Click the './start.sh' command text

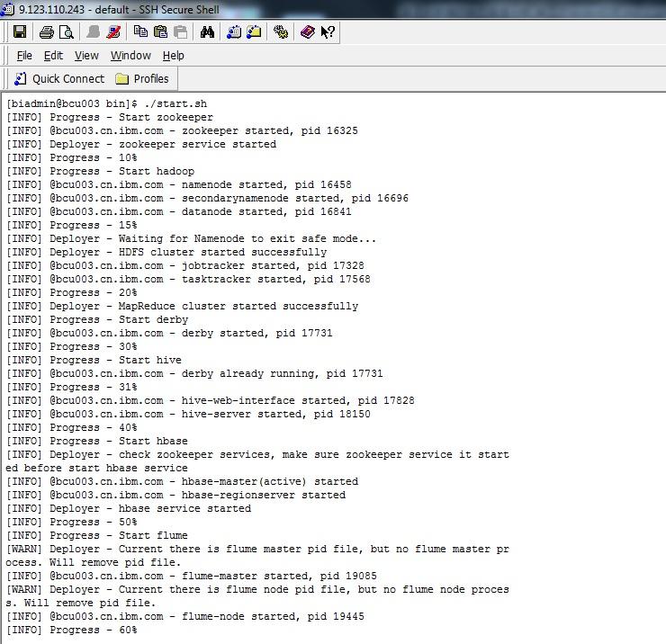point(175,103)
